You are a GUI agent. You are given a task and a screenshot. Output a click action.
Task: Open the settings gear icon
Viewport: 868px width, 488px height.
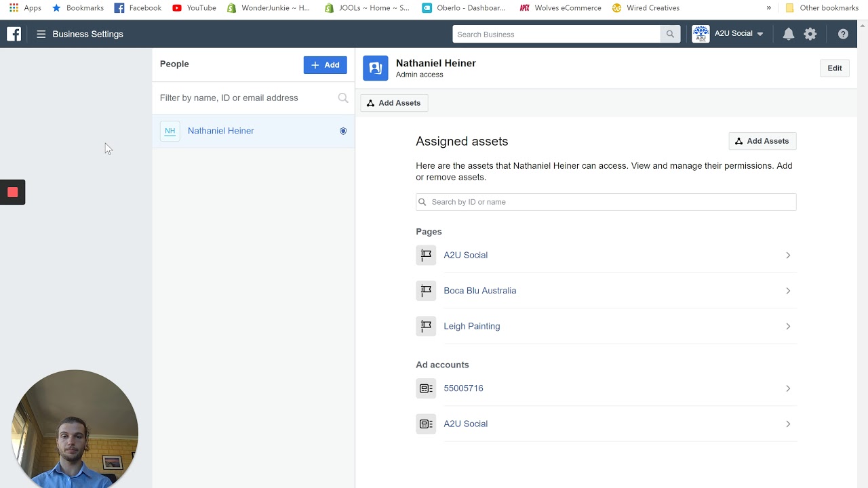click(x=810, y=34)
